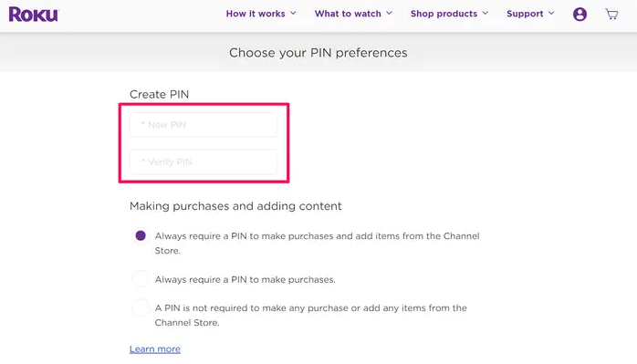The width and height of the screenshot is (637, 364).
Task: Click the PIN not required option text
Action: click(311, 316)
